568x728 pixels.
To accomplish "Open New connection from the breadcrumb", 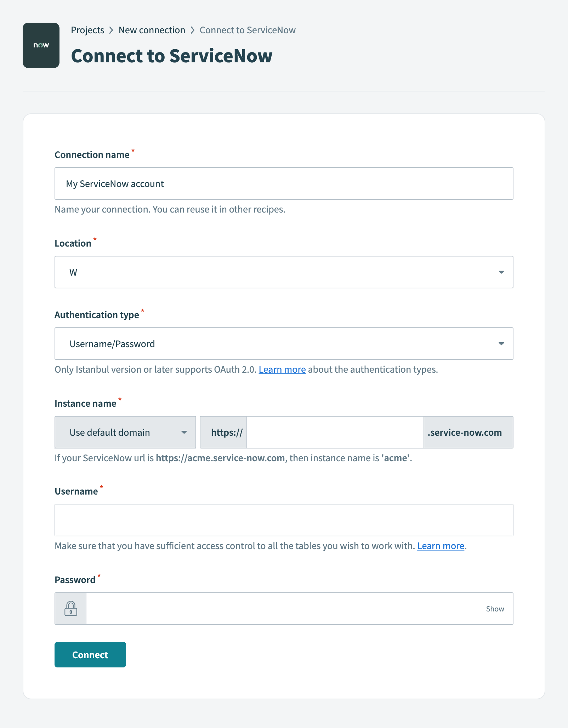I will click(152, 30).
